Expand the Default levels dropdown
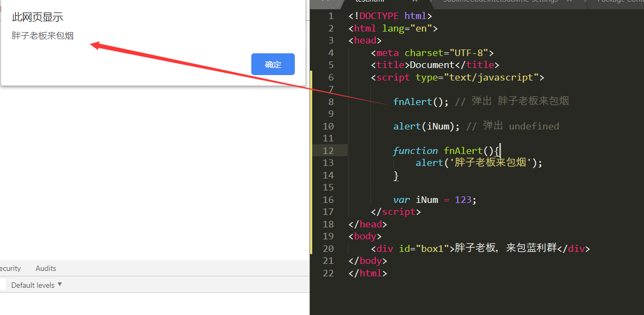This screenshot has width=644, height=315. (36, 285)
